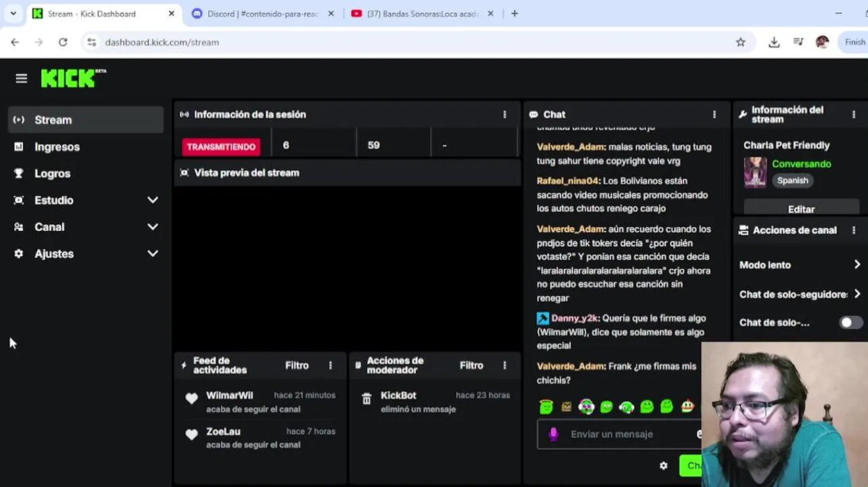Expand the Ajustes submenu chevron
The width and height of the screenshot is (868, 487).
point(153,254)
